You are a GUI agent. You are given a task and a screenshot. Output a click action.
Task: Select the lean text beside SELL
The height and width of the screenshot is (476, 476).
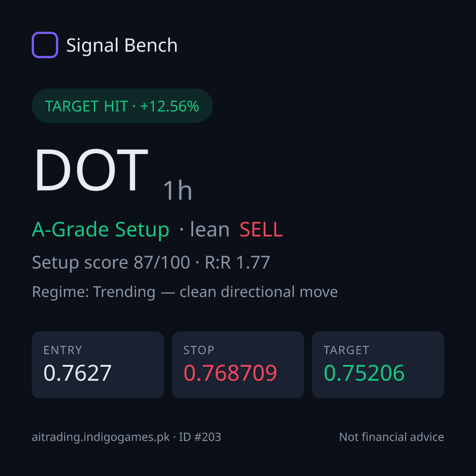210,229
